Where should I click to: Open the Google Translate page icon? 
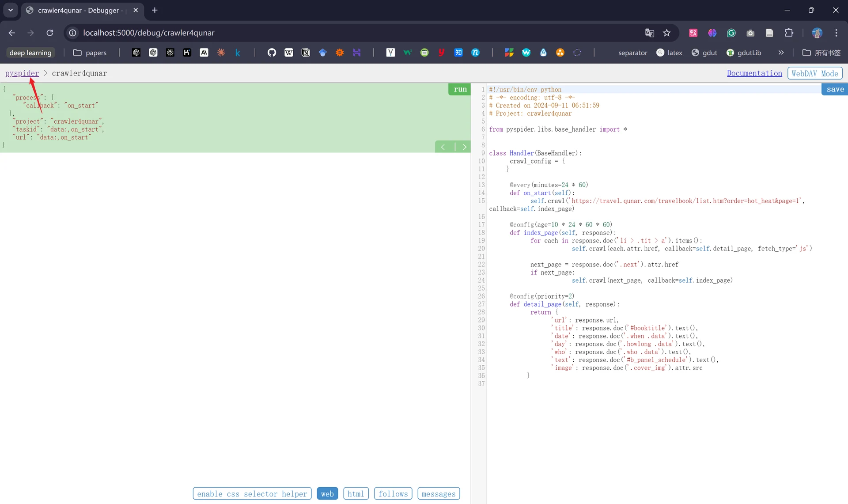(650, 33)
